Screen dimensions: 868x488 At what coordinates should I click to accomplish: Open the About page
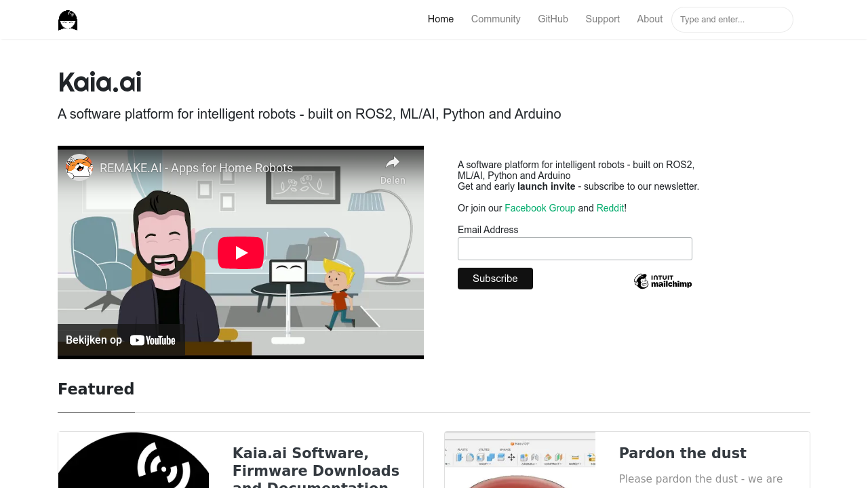649,19
